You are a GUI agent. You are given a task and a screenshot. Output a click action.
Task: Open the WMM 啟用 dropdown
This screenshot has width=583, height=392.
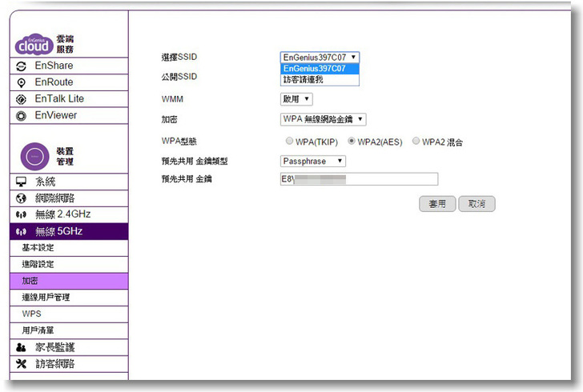[x=296, y=99]
